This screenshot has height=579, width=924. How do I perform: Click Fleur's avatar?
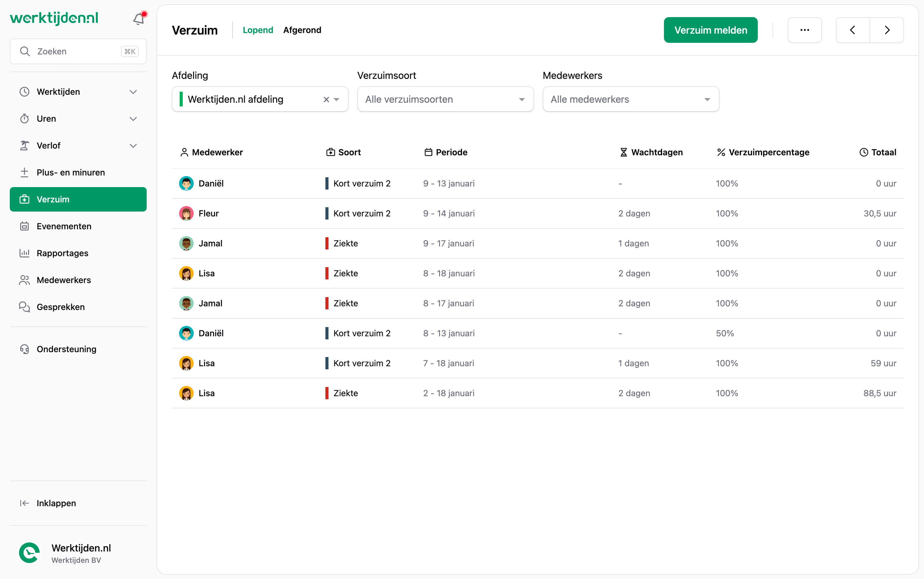point(186,214)
